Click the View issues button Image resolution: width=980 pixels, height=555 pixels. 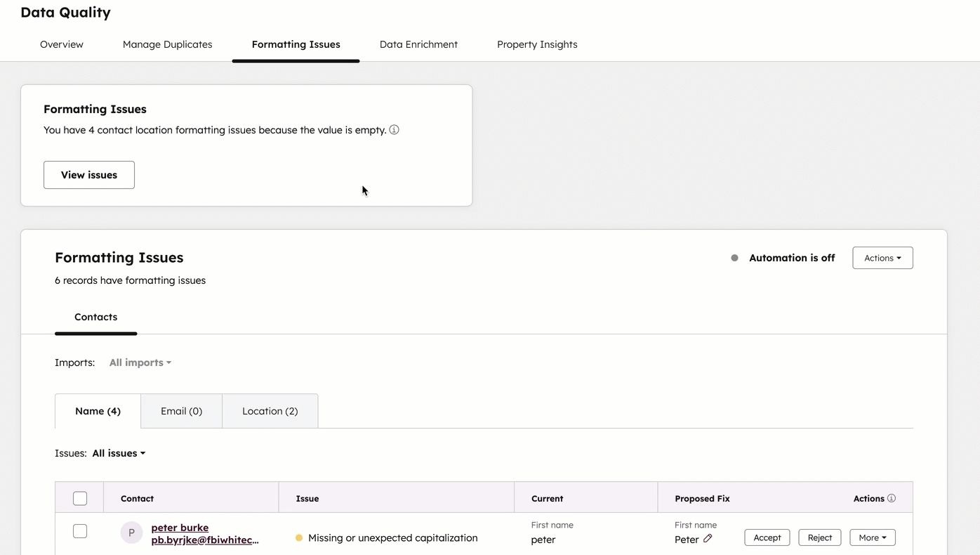coord(88,174)
